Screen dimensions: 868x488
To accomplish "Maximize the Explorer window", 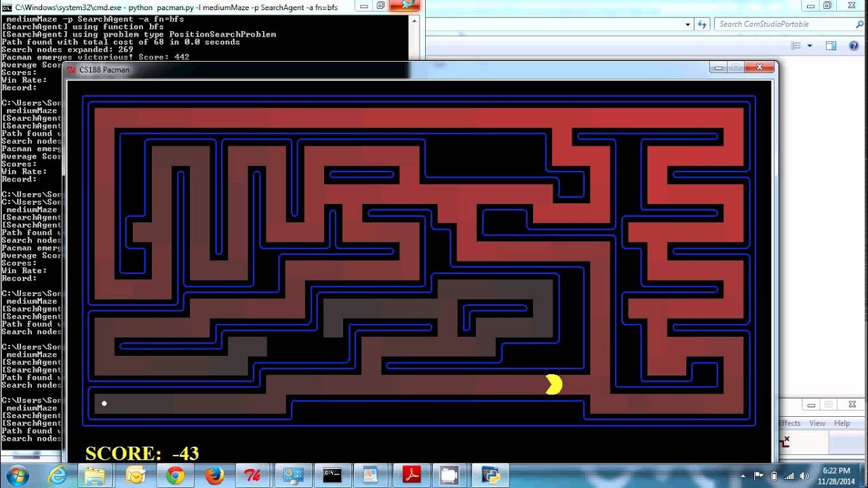I will pos(827,5).
